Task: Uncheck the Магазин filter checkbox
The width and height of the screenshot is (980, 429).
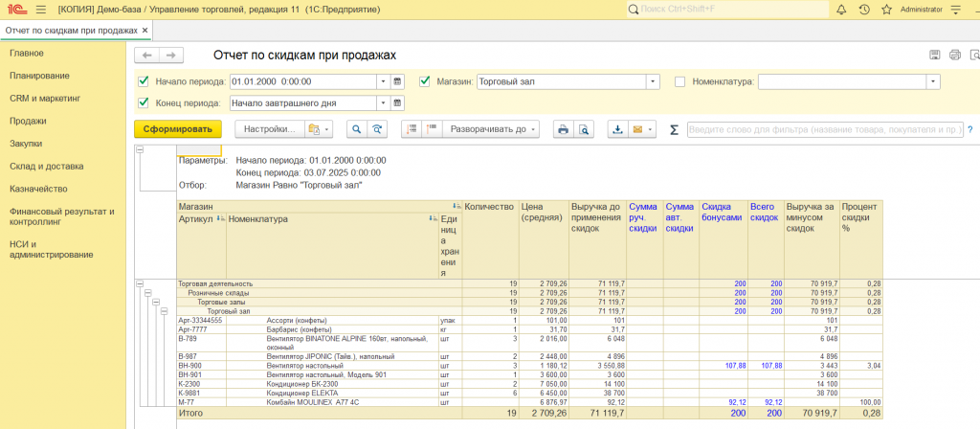Action: (x=425, y=81)
